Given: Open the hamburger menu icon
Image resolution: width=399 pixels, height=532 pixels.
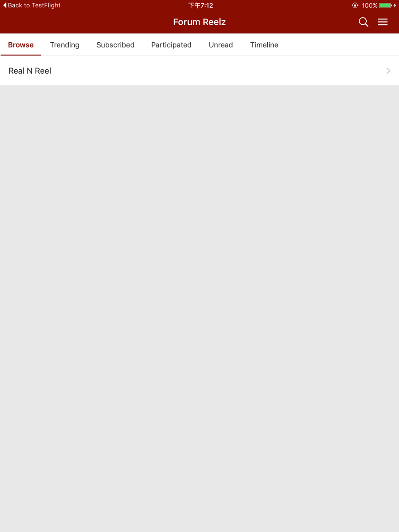Looking at the screenshot, I should 383,22.
